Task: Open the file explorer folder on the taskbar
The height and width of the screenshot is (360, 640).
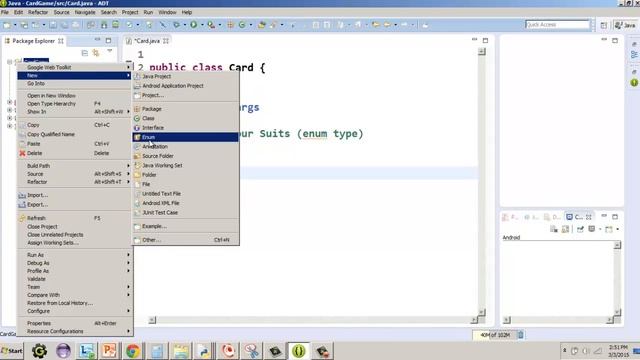Action: [x=180, y=351]
